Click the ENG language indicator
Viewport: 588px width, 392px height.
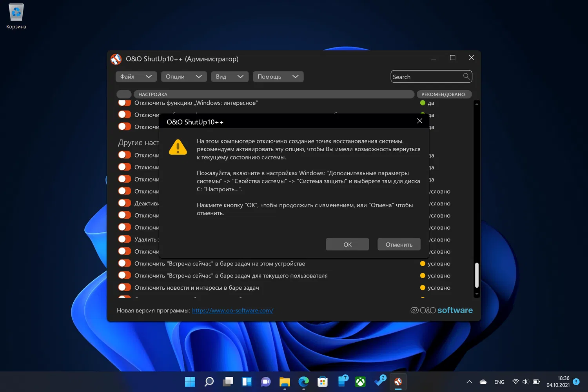pyautogui.click(x=499, y=382)
